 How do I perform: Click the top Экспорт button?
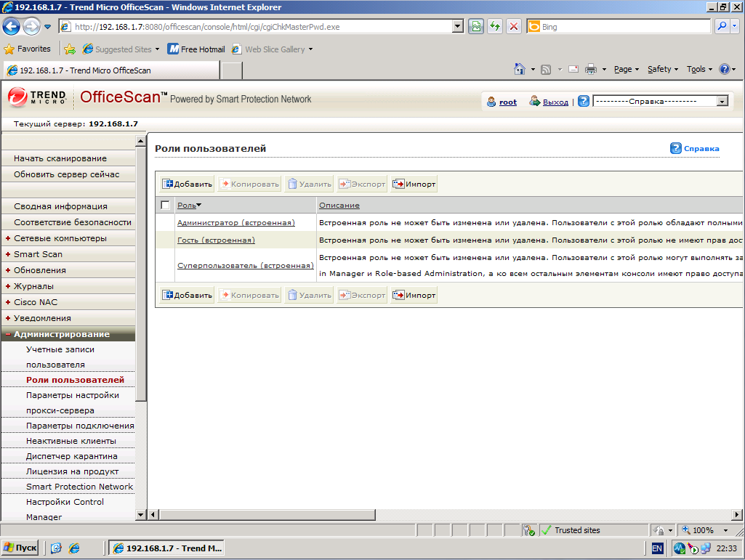[x=361, y=184]
